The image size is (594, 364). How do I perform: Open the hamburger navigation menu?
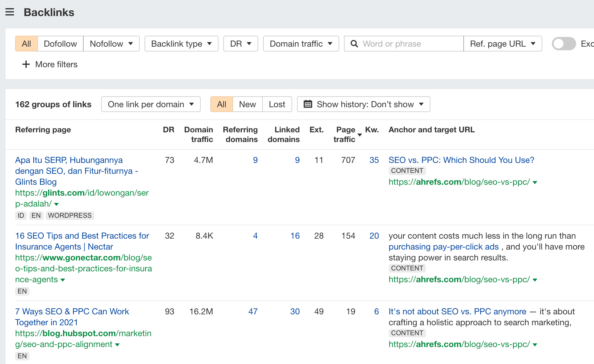10,12
